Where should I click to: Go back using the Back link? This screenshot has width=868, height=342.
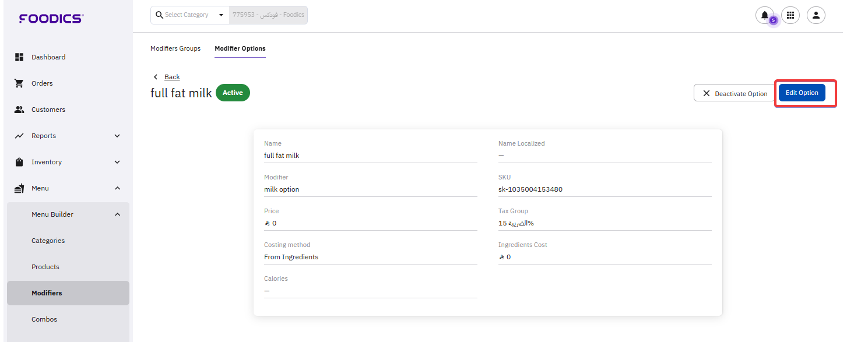[172, 77]
